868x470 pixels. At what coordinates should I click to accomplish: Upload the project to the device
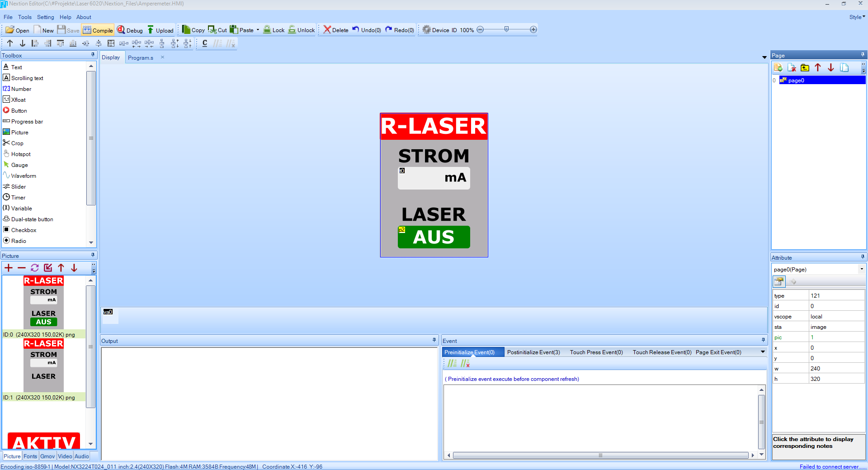(x=160, y=30)
